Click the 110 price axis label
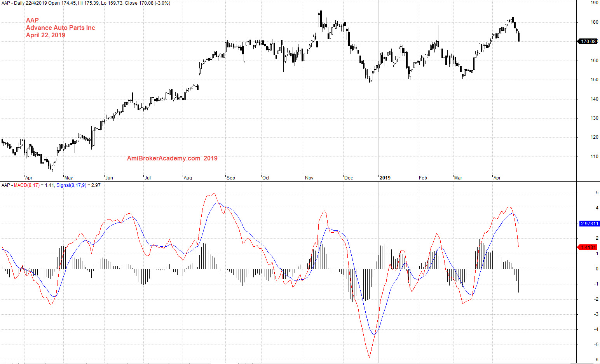Screen dimensions: 600x364 click(594, 157)
